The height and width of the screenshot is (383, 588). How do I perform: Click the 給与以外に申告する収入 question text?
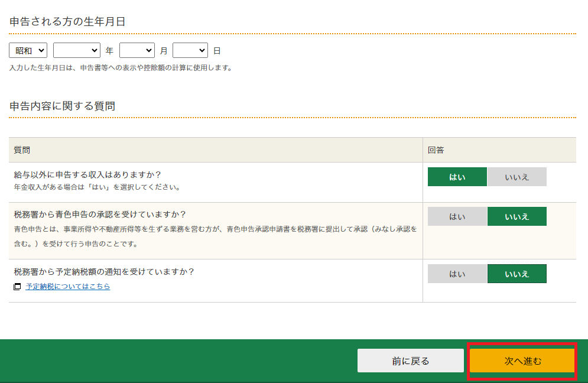click(87, 174)
